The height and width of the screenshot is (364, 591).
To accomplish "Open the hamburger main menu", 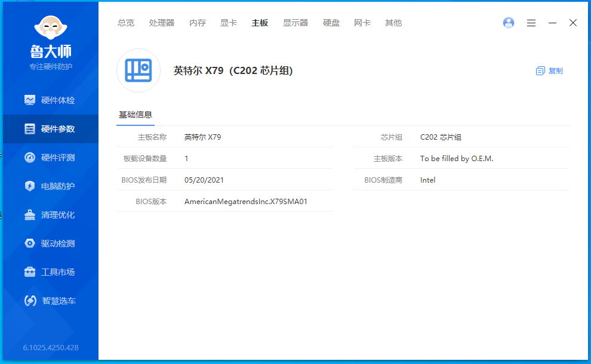I will click(531, 23).
